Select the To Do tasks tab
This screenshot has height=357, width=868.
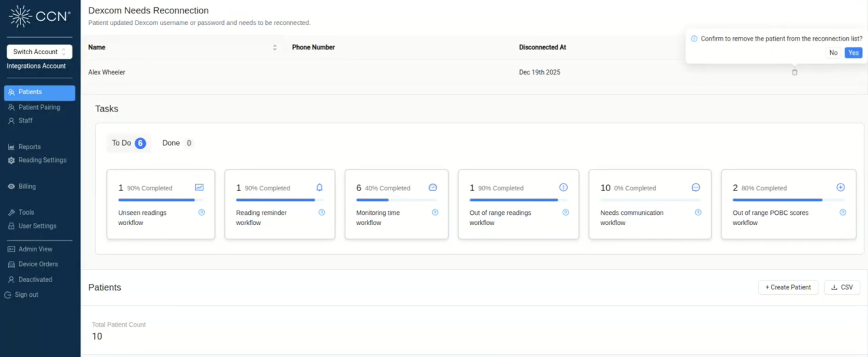tap(128, 143)
